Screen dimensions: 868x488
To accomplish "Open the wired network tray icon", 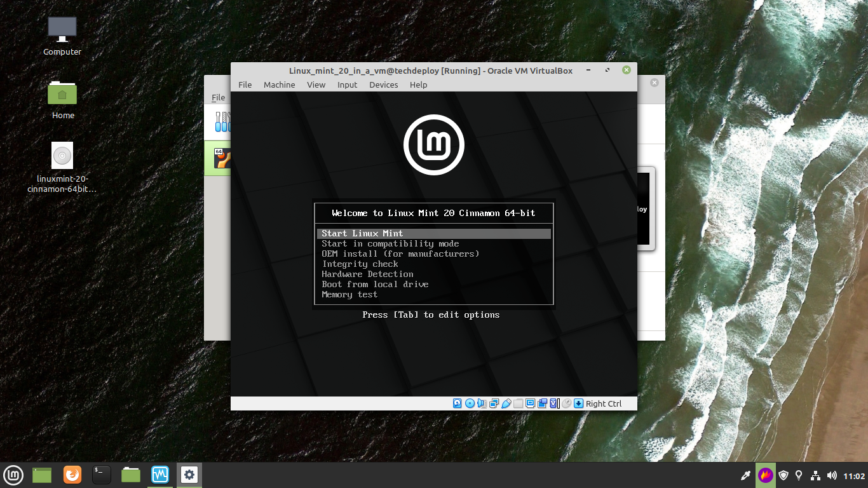I will coord(816,475).
